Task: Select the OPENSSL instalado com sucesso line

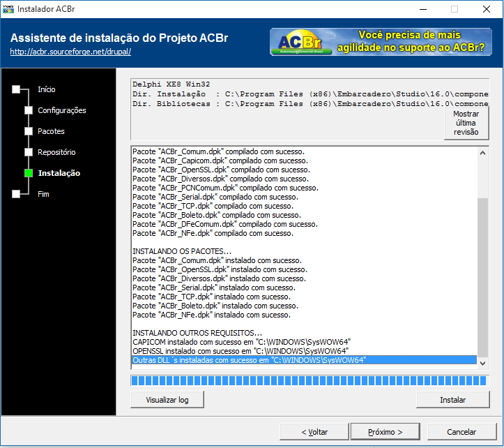Action: pyautogui.click(x=240, y=351)
